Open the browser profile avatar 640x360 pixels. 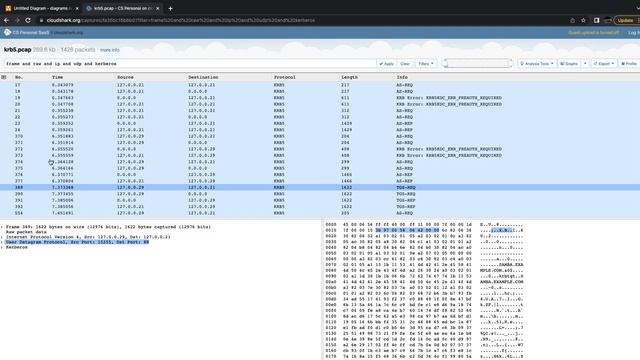pyautogui.click(x=608, y=20)
